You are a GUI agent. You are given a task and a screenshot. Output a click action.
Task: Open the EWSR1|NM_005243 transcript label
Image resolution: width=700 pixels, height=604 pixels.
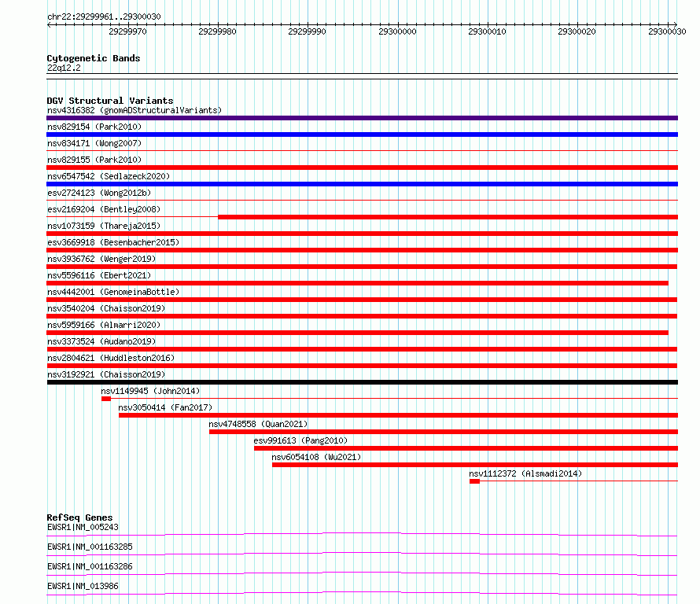click(x=83, y=527)
